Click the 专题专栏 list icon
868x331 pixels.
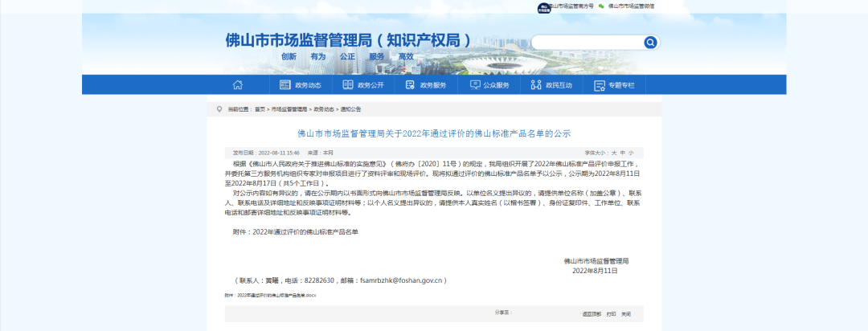tap(599, 85)
